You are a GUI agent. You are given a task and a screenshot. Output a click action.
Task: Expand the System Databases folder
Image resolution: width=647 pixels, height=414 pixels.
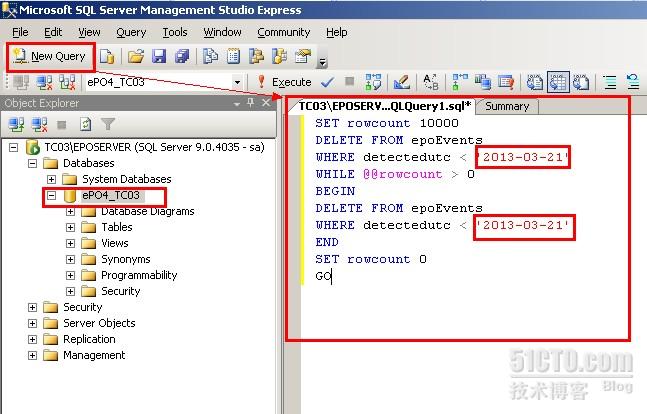click(51, 180)
